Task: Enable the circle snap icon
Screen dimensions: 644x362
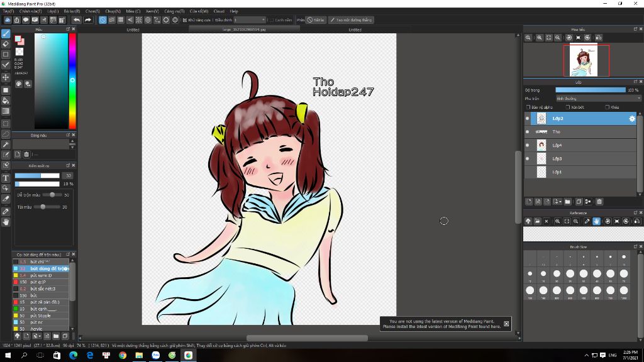Action: pyautogui.click(x=148, y=19)
